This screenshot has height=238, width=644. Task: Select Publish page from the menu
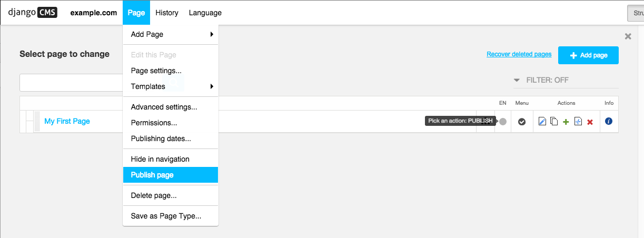170,175
